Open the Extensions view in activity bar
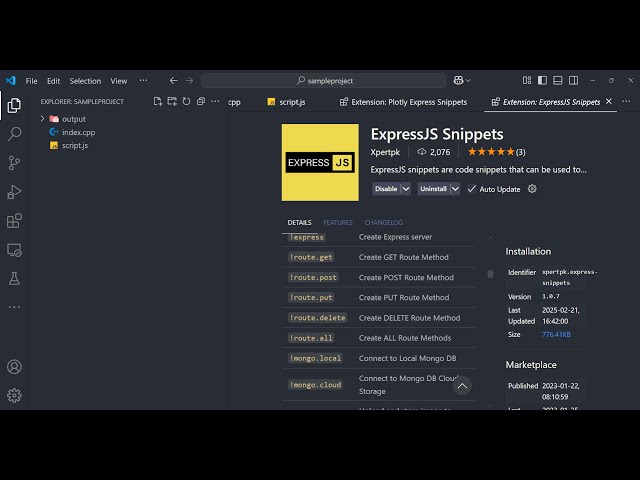 [14, 220]
